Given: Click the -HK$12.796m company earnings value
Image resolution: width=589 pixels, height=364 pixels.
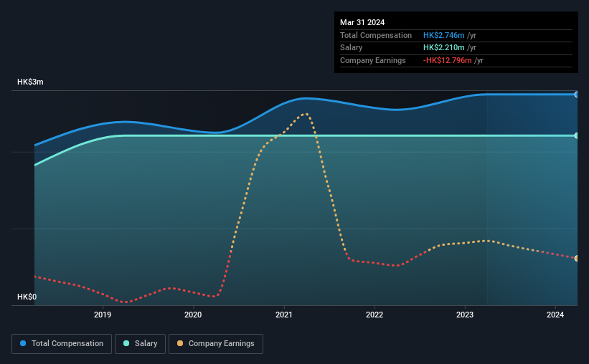Looking at the screenshot, I should coord(447,60).
